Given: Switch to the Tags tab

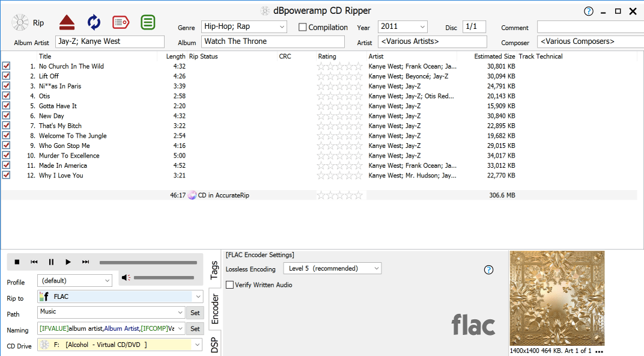Looking at the screenshot, I should 214,268.
